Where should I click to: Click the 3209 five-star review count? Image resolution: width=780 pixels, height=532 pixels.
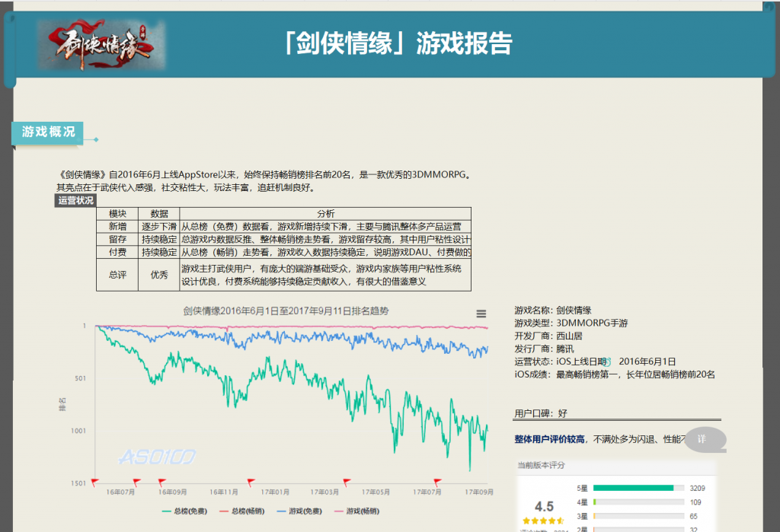click(697, 489)
